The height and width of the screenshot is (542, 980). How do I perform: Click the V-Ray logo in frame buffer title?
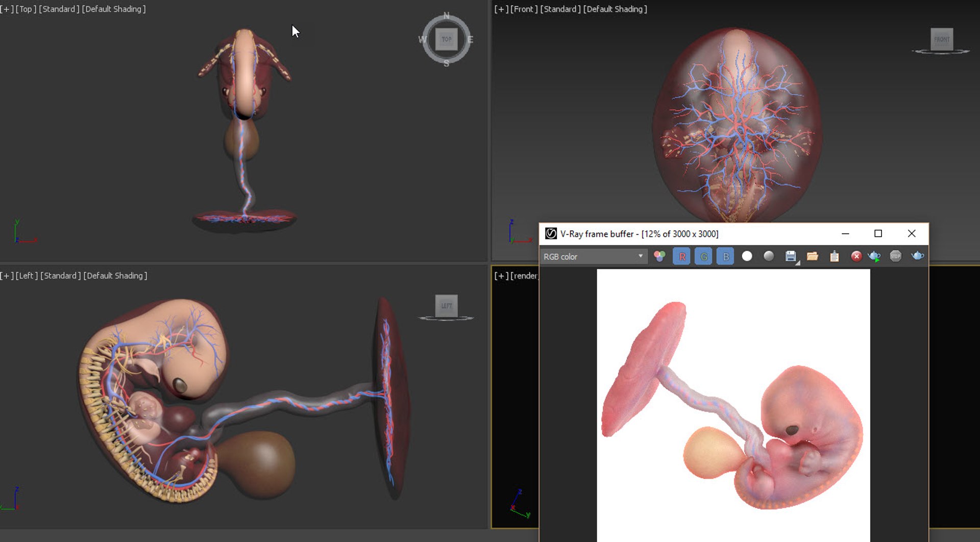[551, 234]
